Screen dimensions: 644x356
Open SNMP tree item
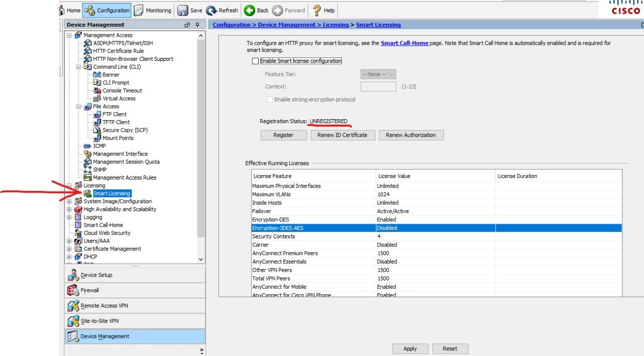pos(100,169)
